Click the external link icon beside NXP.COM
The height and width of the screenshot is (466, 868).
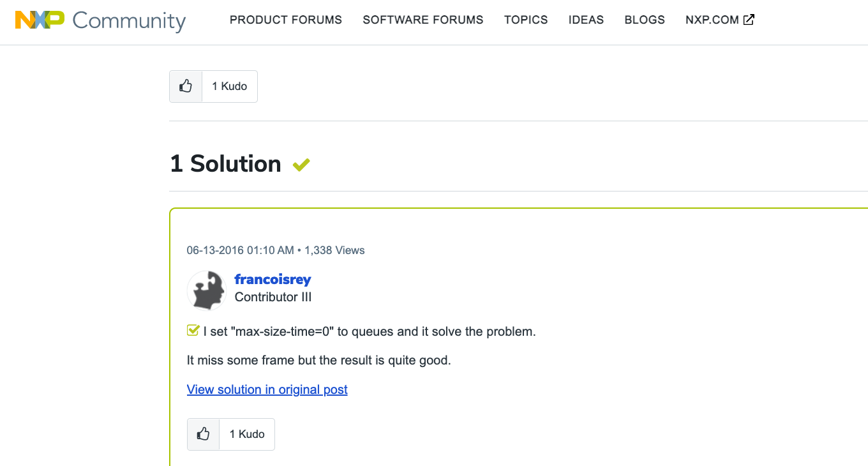click(x=749, y=20)
